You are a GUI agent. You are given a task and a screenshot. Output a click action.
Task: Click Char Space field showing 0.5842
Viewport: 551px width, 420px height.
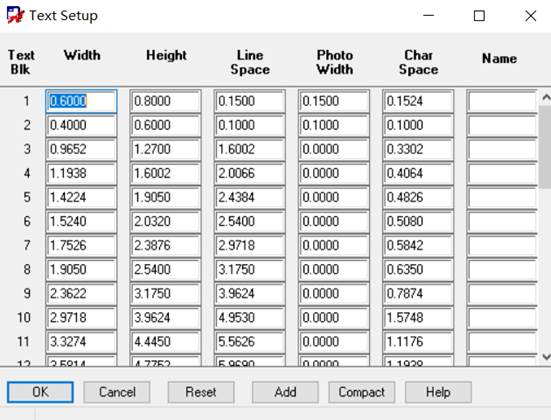[x=418, y=246]
